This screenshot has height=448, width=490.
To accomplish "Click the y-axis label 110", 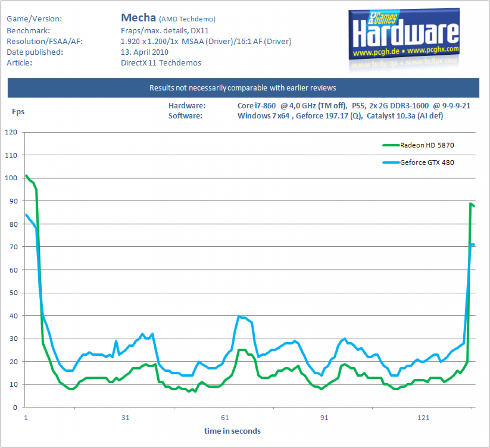I will (11, 155).
